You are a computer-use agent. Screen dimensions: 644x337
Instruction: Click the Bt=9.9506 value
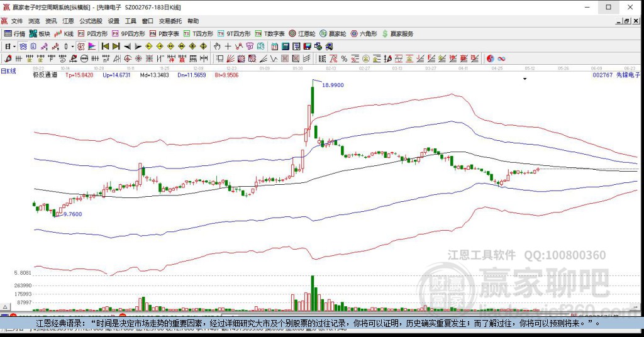click(226, 75)
